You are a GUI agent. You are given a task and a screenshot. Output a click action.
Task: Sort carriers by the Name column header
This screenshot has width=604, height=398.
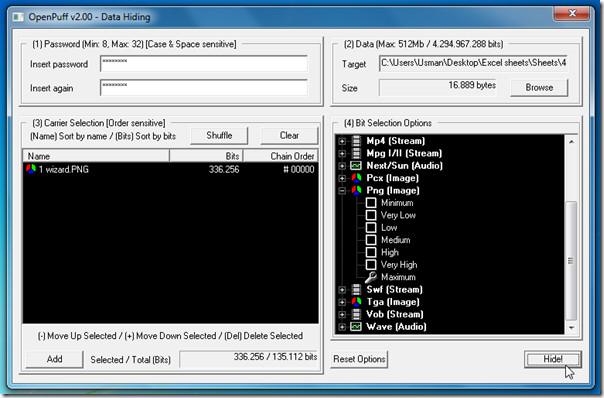pyautogui.click(x=96, y=156)
